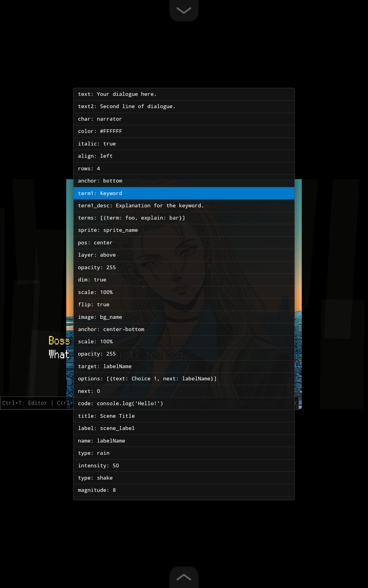Pick 'color: #FFFFFF' suggestion
This screenshot has width=368, height=588.
tap(184, 131)
